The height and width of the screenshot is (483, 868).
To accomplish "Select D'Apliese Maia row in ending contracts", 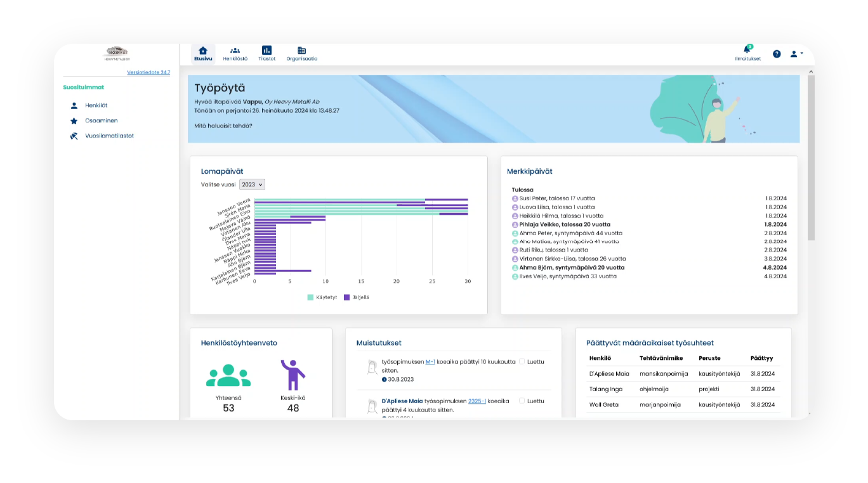I will (683, 374).
